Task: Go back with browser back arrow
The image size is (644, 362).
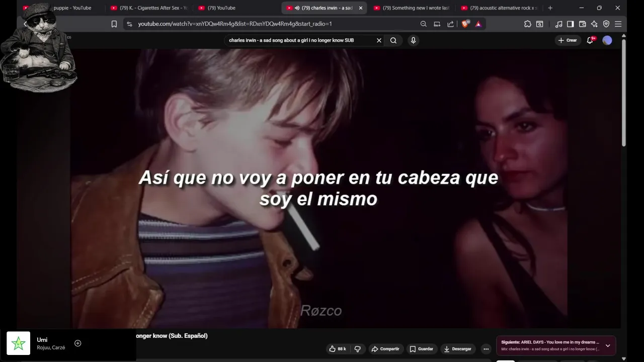Action: click(25, 24)
